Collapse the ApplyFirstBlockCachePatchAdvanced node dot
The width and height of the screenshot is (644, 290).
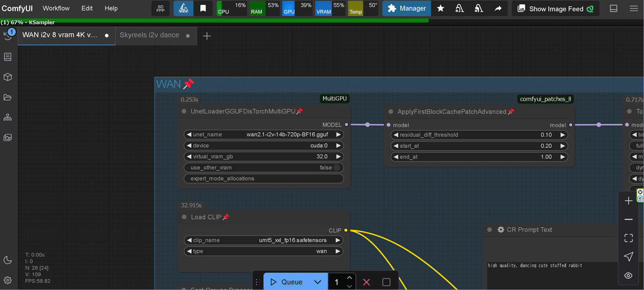(391, 111)
